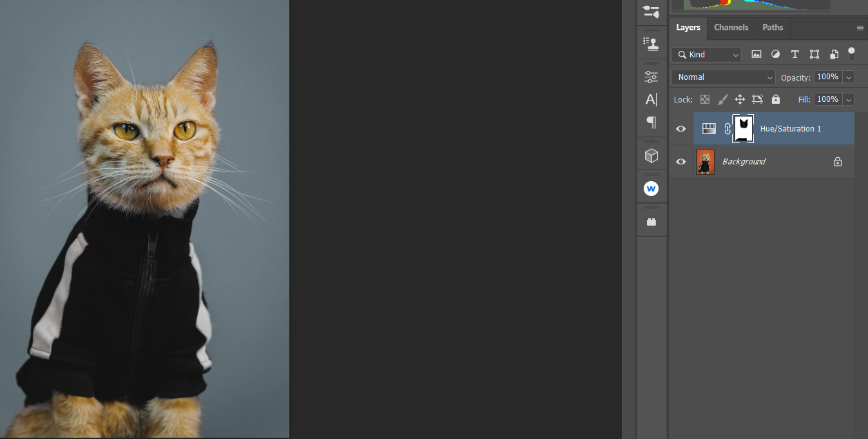Click the Hue/Saturation adjustment layer icon
The image size is (868, 439).
pos(709,128)
